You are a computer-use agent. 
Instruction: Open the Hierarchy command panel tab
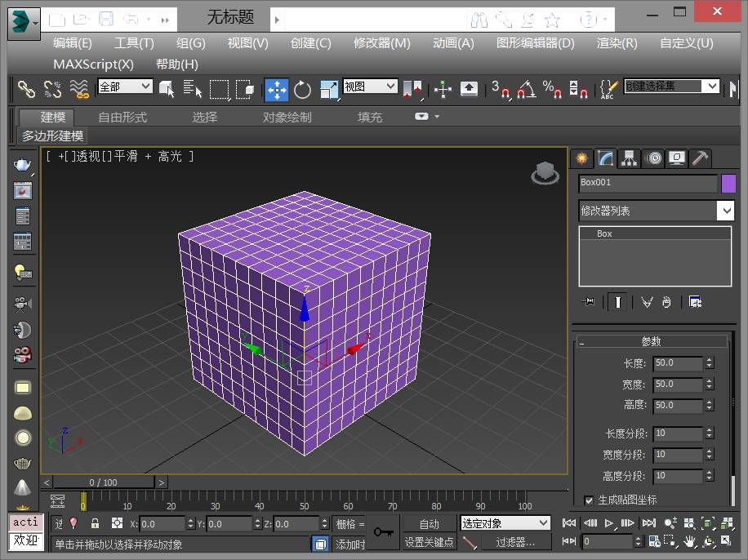pos(630,158)
